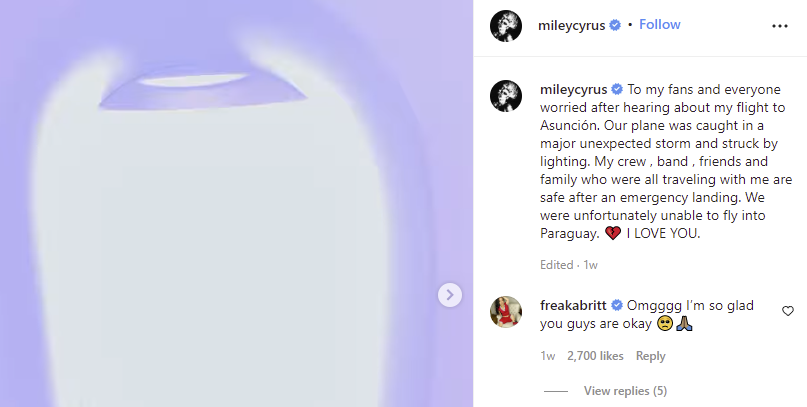Open the three-dot more options menu
807x407 pixels.
[x=780, y=26]
